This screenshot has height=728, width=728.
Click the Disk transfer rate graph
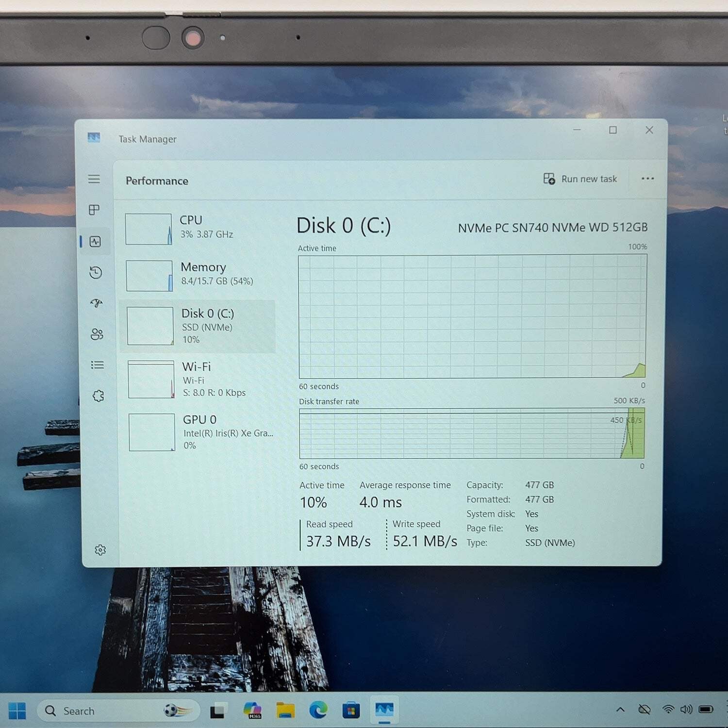pyautogui.click(x=472, y=433)
